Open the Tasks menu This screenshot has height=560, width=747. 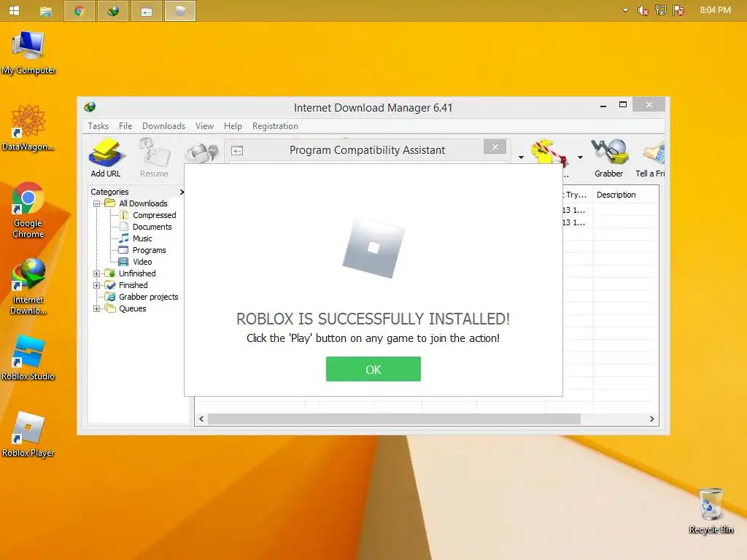[x=98, y=126]
